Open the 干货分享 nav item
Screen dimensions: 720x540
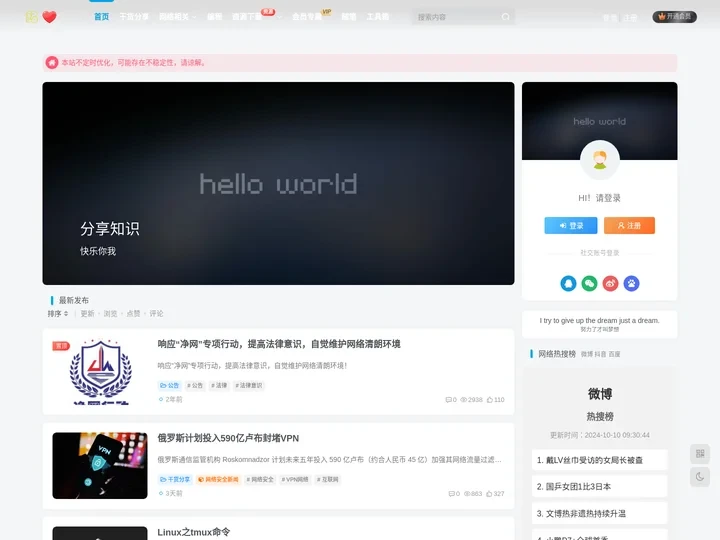(134, 17)
